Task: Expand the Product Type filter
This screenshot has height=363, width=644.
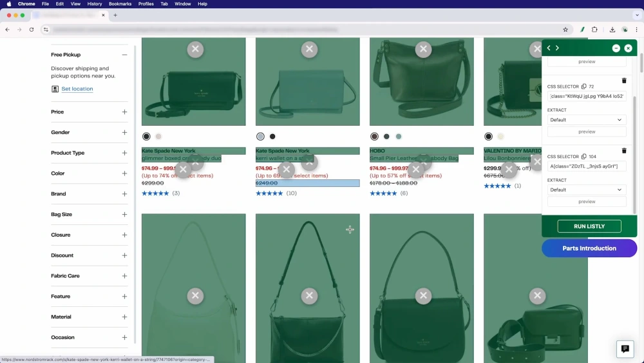Action: pos(124,153)
